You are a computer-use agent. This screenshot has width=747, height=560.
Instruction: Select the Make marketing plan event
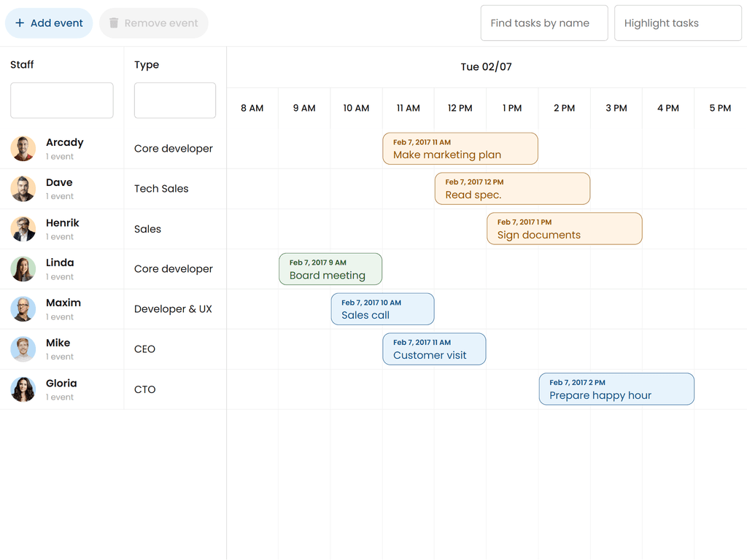tap(460, 149)
